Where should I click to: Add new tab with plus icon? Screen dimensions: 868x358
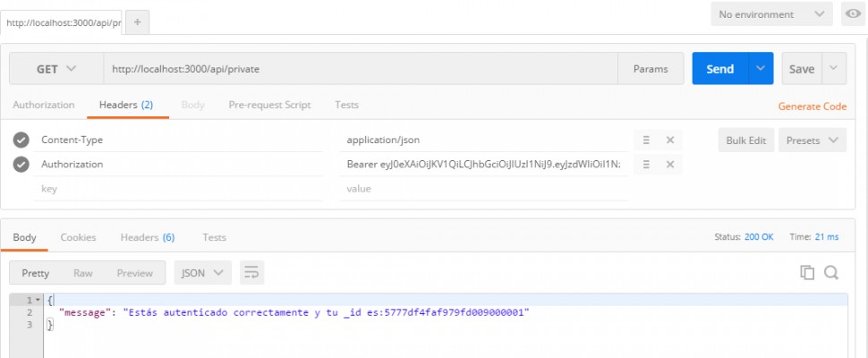tap(137, 22)
